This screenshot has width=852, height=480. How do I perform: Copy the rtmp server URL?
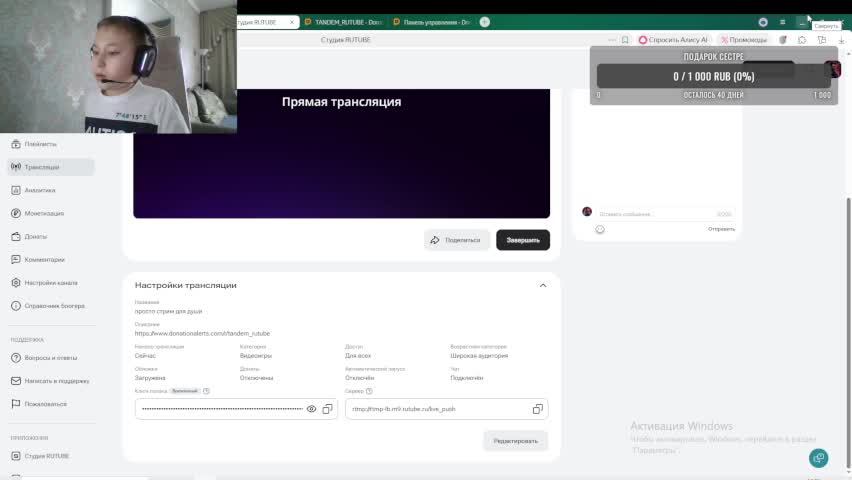tap(537, 409)
